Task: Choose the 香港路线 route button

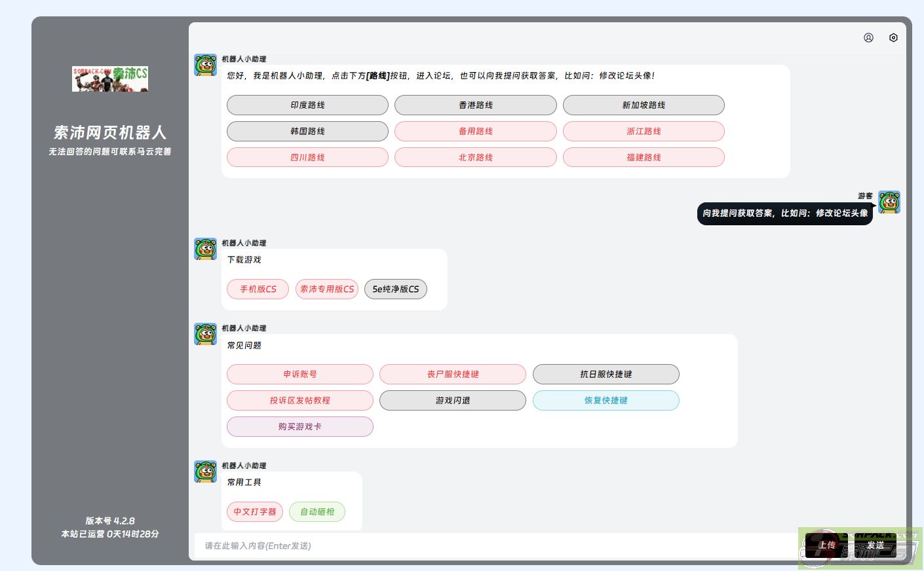Action: (475, 105)
